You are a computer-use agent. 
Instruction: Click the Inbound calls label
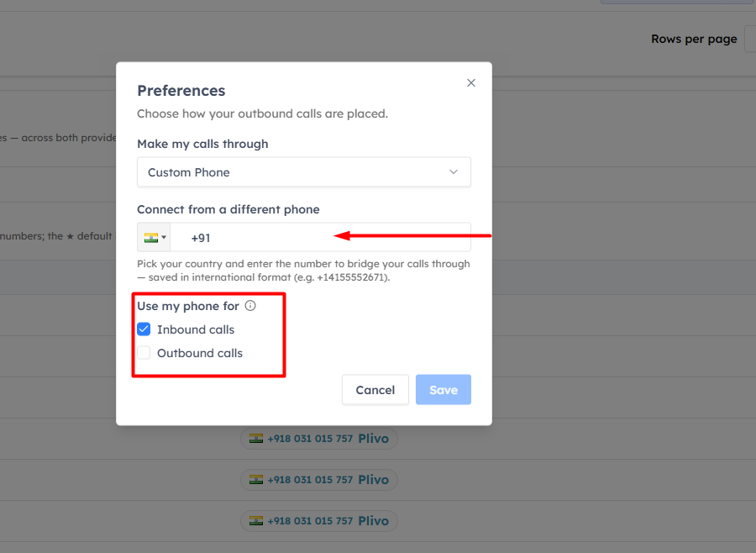tap(196, 329)
